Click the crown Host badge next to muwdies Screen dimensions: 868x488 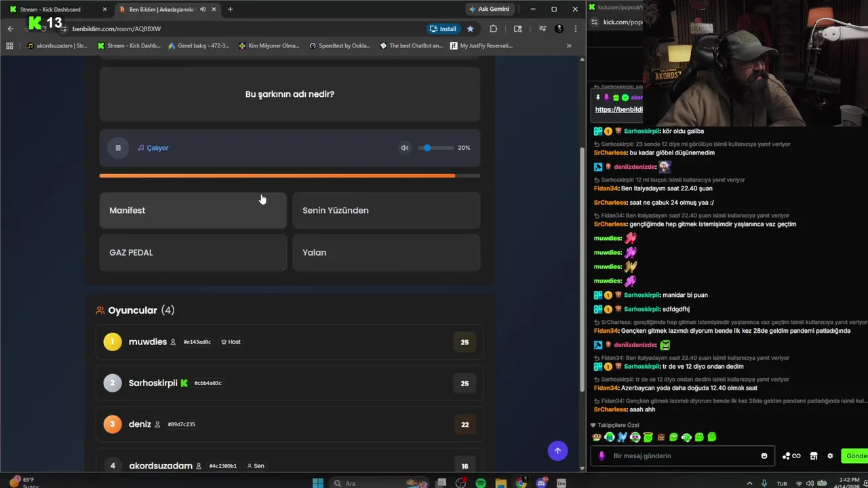click(x=231, y=342)
